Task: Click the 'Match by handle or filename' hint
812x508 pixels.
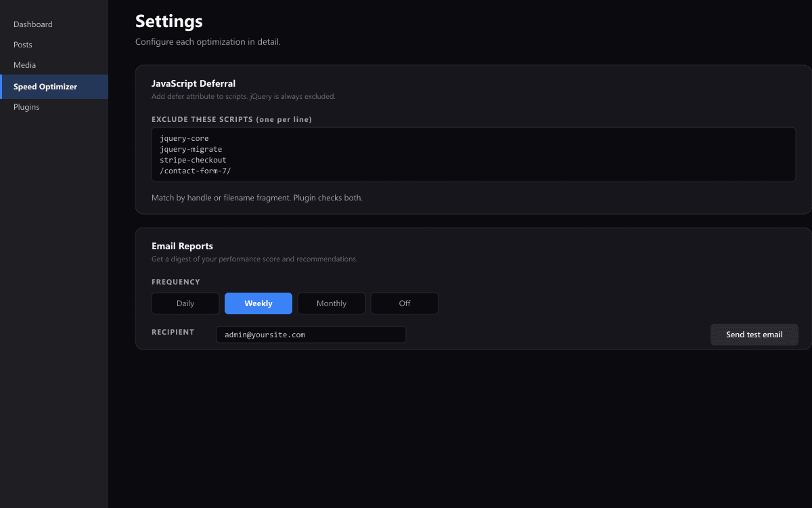Action: click(x=257, y=198)
